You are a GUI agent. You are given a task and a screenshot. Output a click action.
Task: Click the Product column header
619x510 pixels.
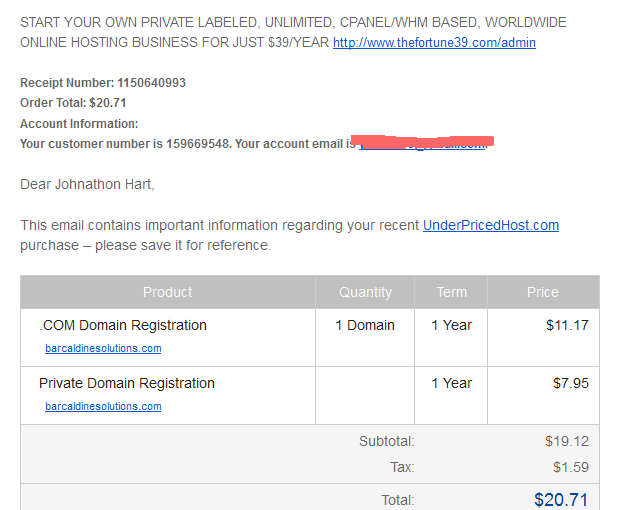[x=167, y=292]
